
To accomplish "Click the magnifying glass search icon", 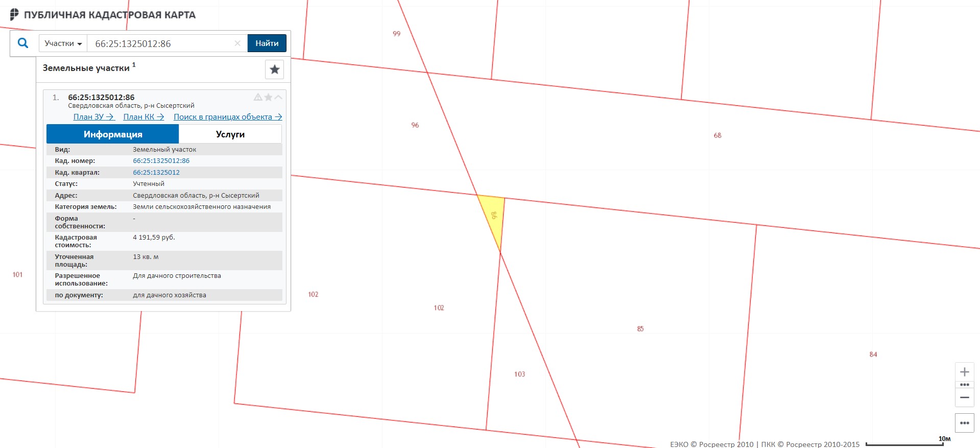I will pos(23,43).
